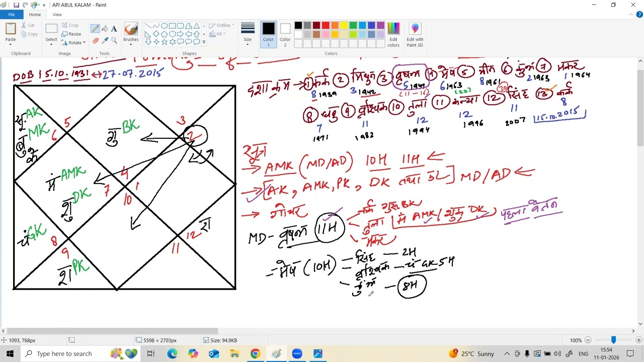Click the Crop tool
This screenshot has width=644, height=362.
click(70, 25)
